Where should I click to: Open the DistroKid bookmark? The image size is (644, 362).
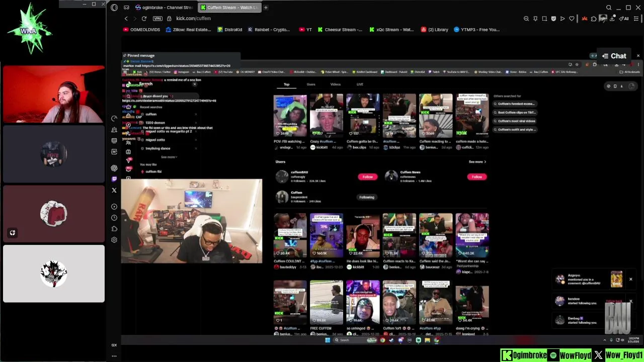pyautogui.click(x=230, y=30)
